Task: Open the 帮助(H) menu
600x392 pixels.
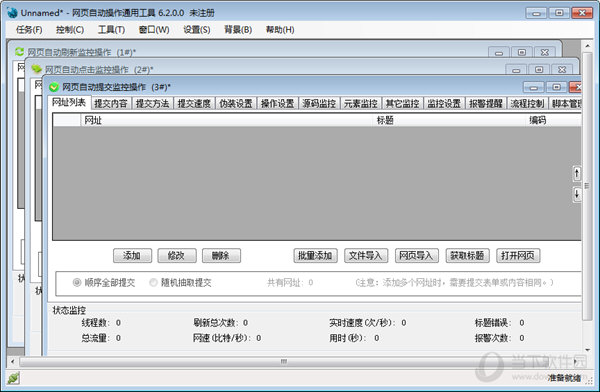Action: coord(280,29)
